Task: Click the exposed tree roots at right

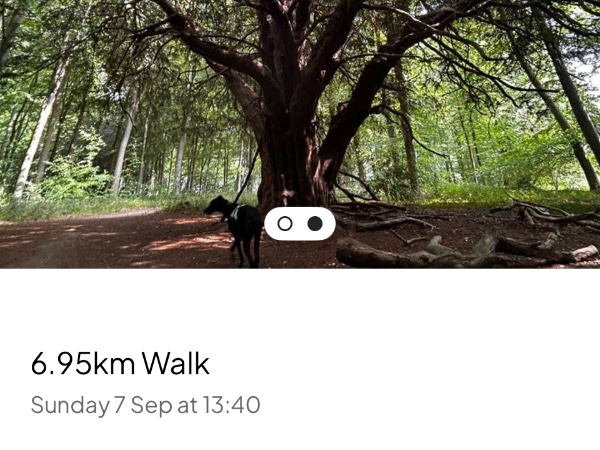Action: pos(543,214)
